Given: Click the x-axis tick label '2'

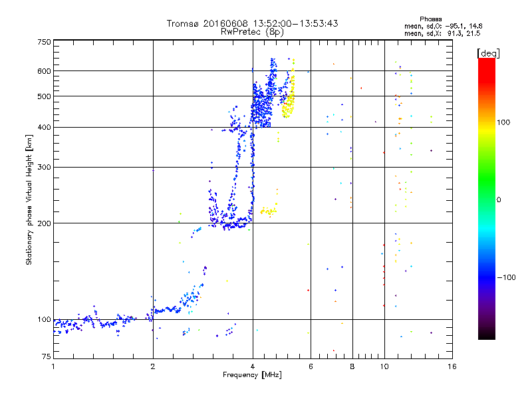Looking at the screenshot, I should 153,366.
